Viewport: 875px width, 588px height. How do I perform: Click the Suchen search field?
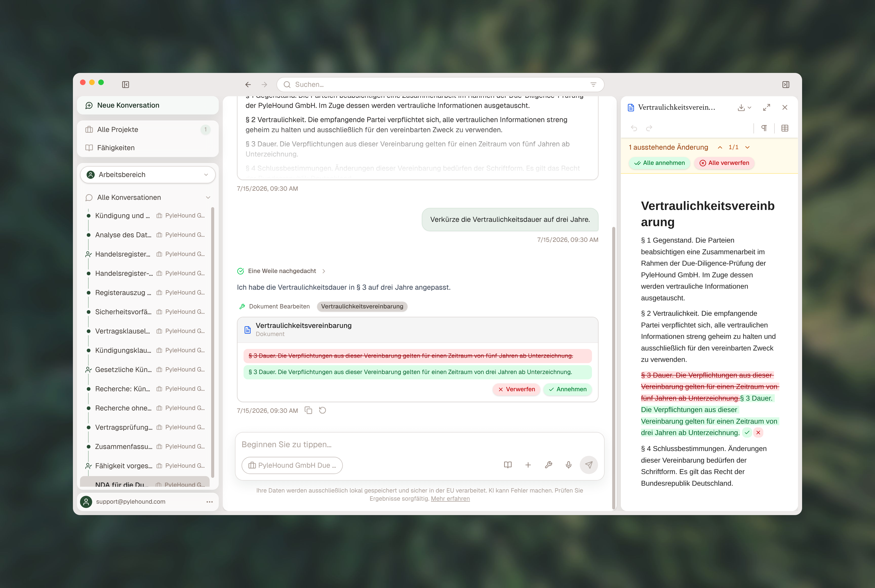(x=440, y=85)
